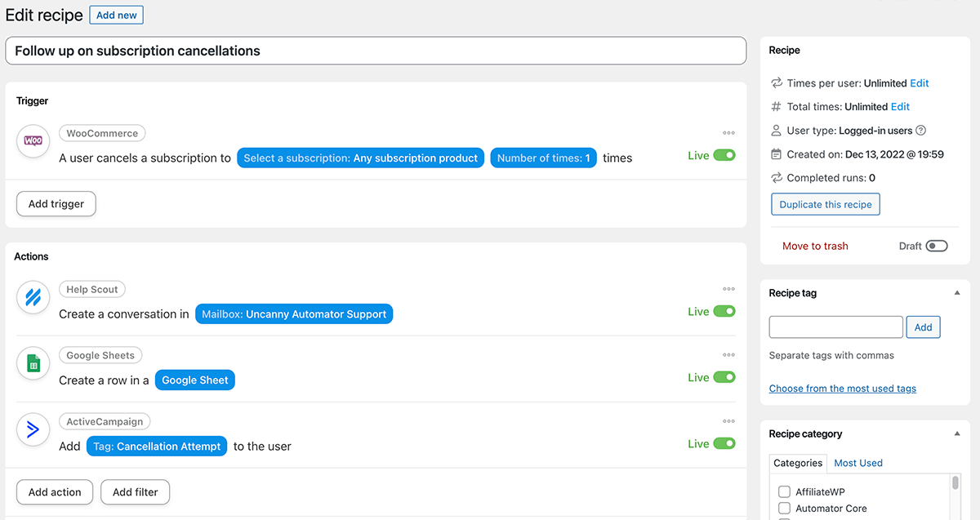Click the Recipe tag text input

coord(836,327)
